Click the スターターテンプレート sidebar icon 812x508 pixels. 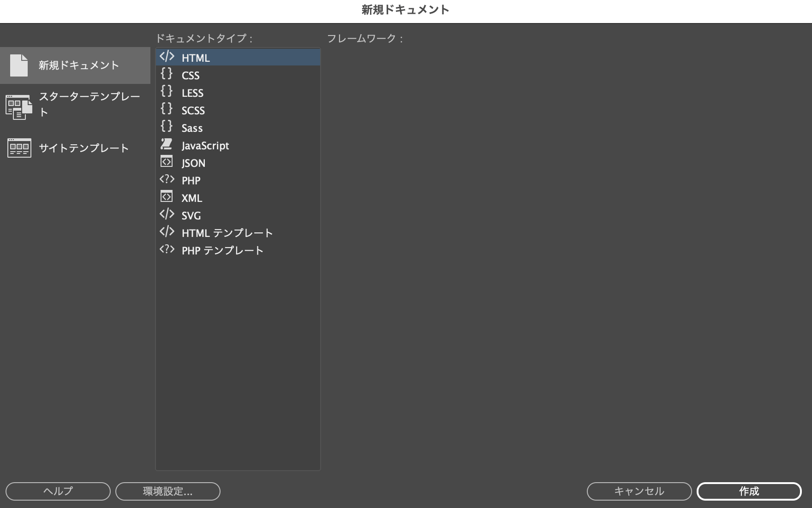[18, 107]
